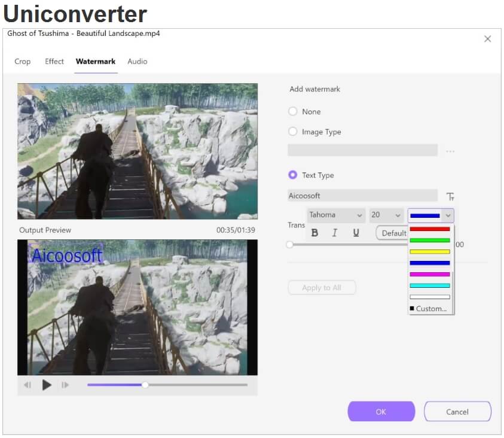
Task: Click the Cancel button
Action: coord(457,411)
